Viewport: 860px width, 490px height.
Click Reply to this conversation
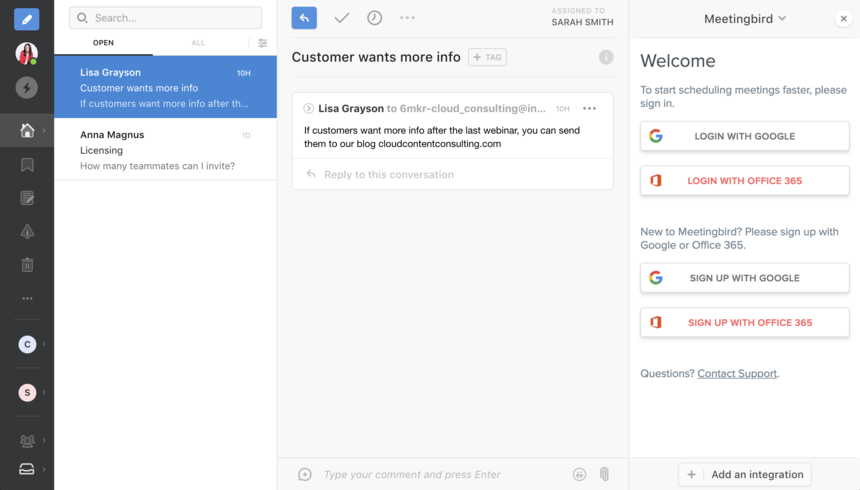click(452, 174)
